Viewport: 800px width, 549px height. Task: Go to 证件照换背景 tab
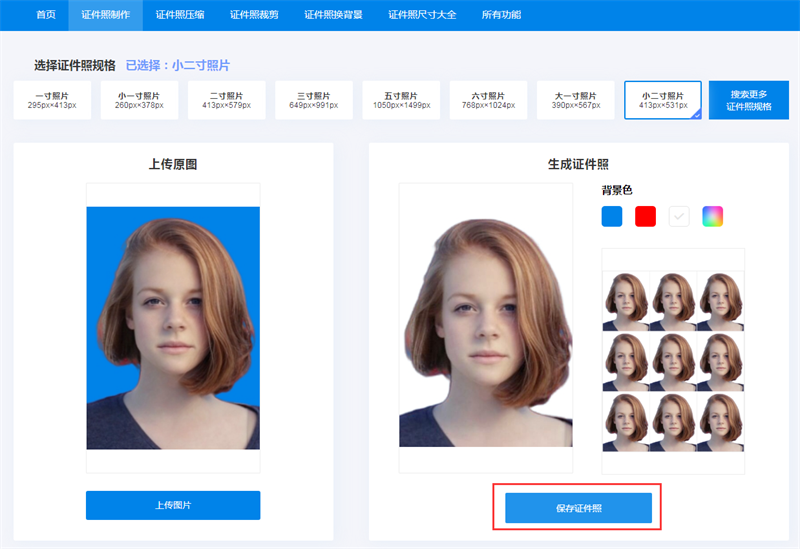click(x=333, y=15)
